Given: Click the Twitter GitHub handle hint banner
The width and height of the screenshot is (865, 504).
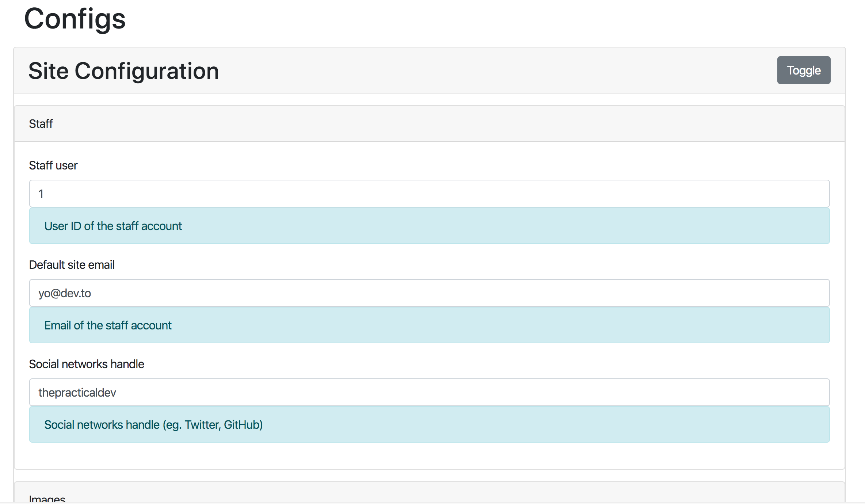Looking at the screenshot, I should pos(153,424).
